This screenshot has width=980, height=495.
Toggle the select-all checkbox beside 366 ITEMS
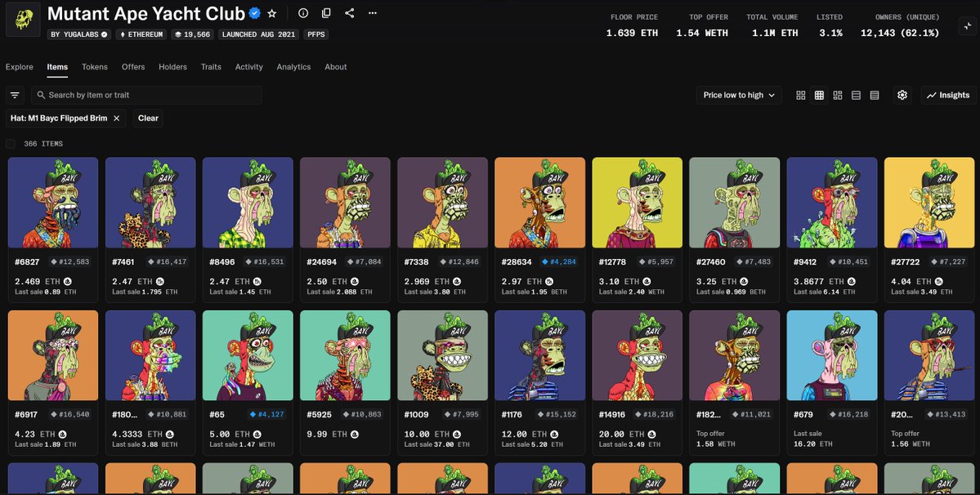(x=11, y=145)
